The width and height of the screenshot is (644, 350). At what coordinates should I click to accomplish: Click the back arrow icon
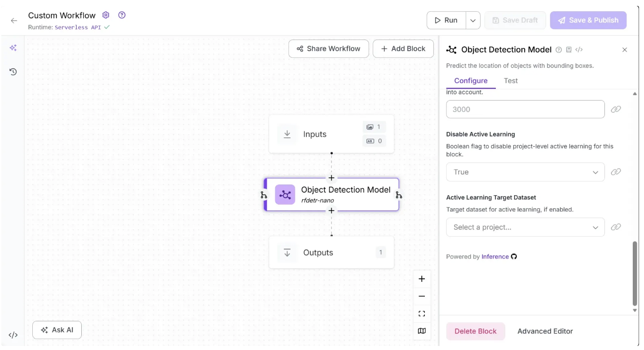pyautogui.click(x=14, y=21)
